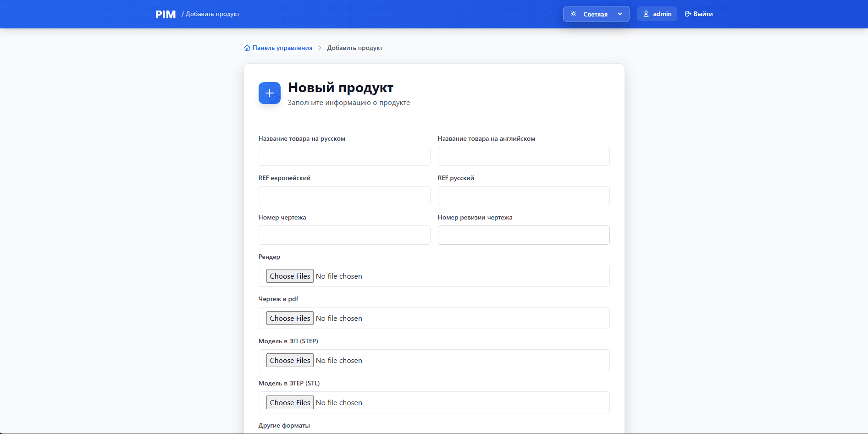Click the home icon in breadcrumb
The height and width of the screenshot is (434, 868).
click(247, 48)
